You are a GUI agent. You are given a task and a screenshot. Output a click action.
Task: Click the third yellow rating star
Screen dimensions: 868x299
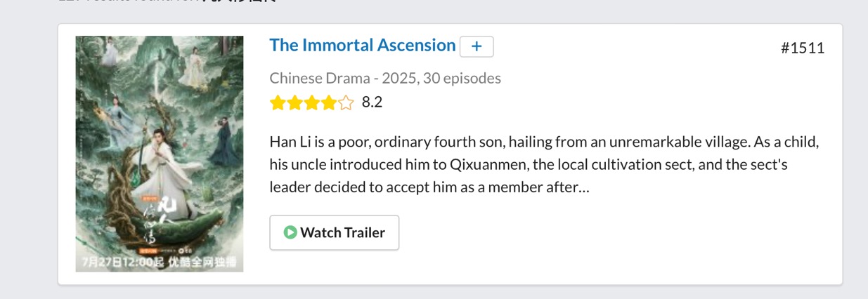pos(311,103)
